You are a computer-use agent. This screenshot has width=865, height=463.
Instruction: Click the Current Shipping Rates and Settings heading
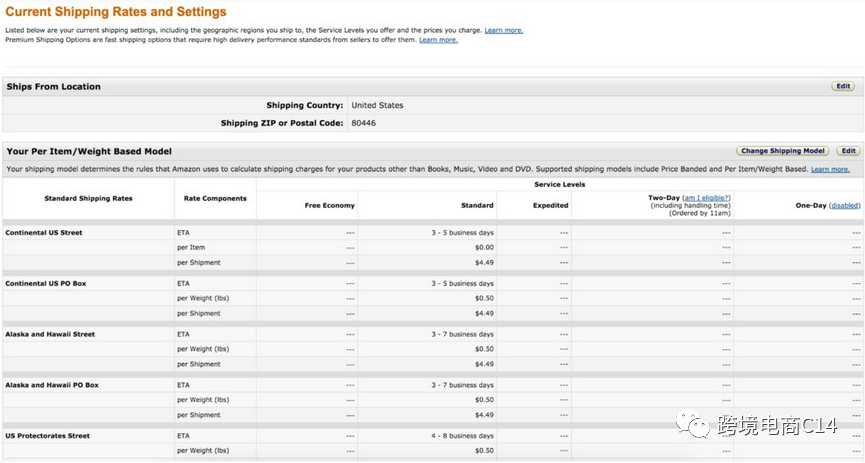click(116, 12)
